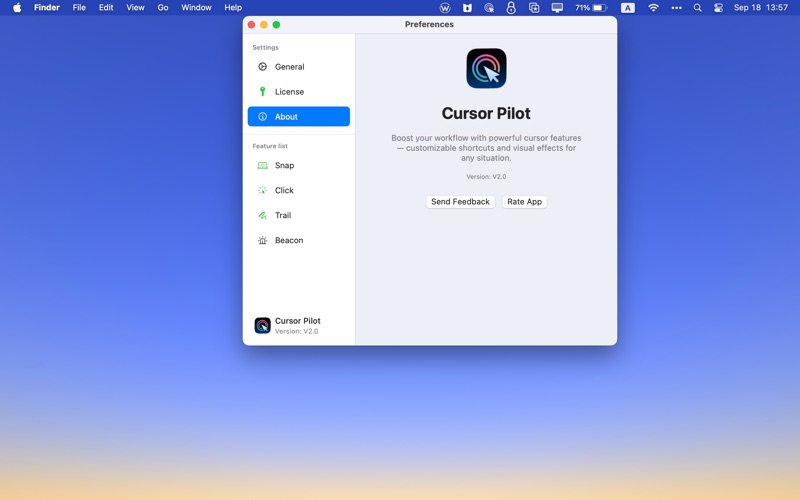800x500 pixels.
Task: Open the Go menu
Action: (163, 8)
